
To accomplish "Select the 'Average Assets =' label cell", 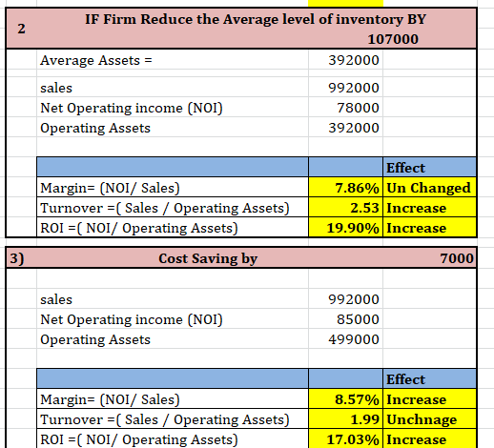I will (173, 60).
